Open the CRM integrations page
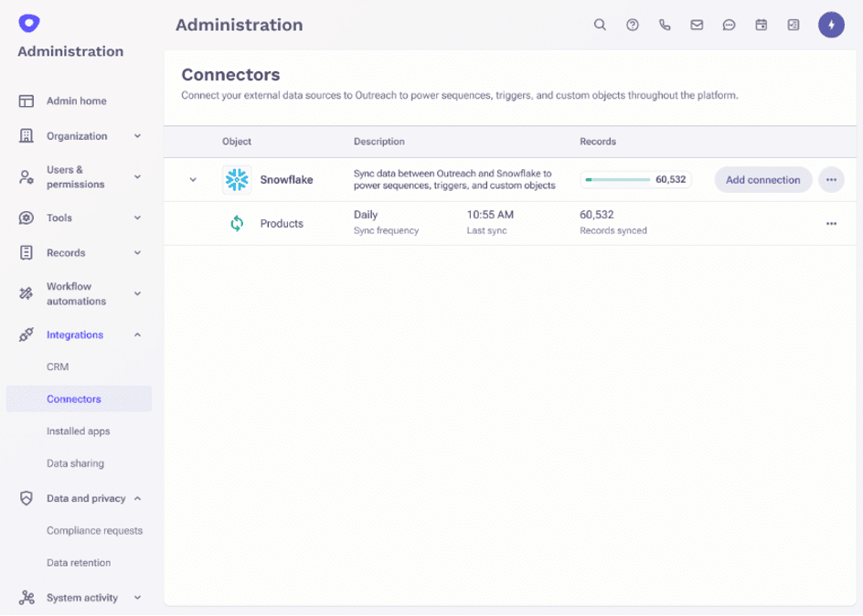The width and height of the screenshot is (863, 616). coord(58,367)
